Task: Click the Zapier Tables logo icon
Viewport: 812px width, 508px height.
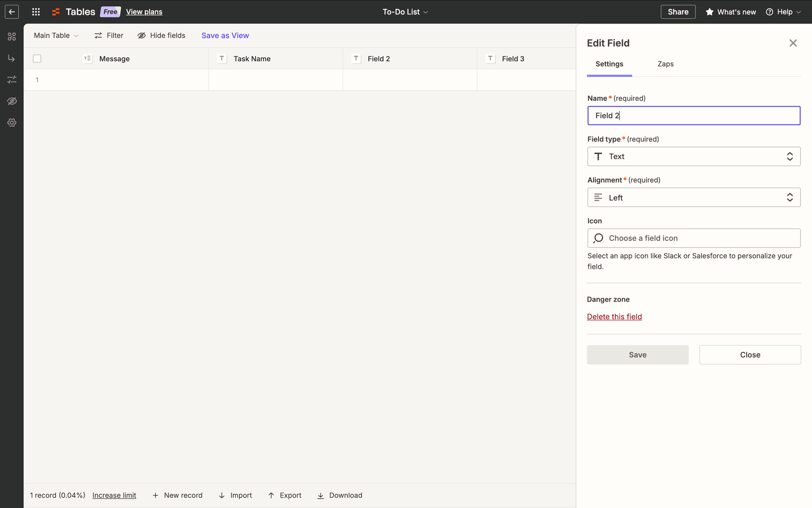Action: coord(56,12)
